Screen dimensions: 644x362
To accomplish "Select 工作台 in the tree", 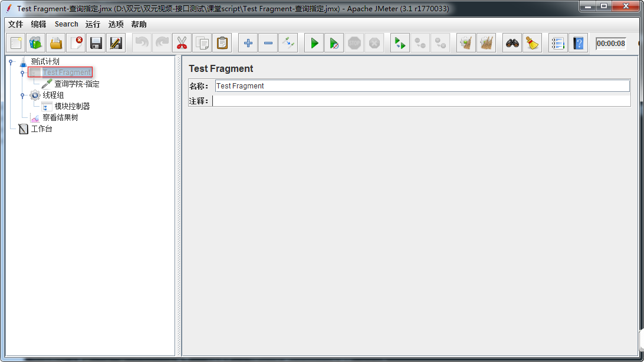I will [41, 129].
